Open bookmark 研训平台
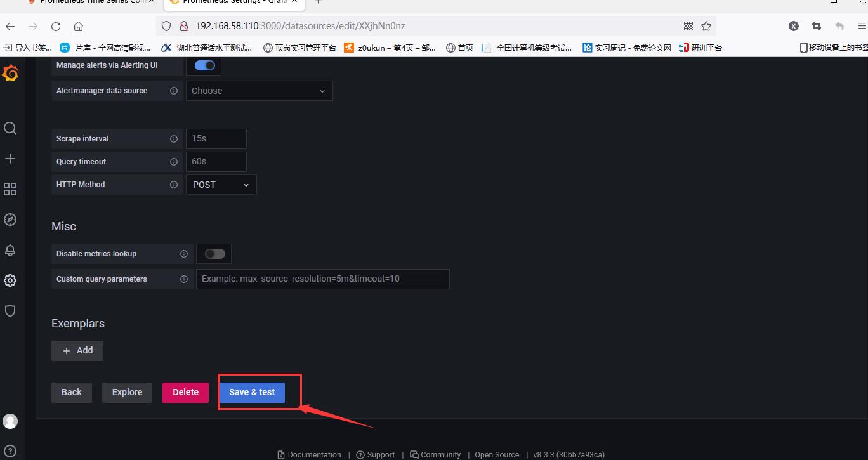Screen dimensions: 868x460 pyautogui.click(x=700, y=48)
